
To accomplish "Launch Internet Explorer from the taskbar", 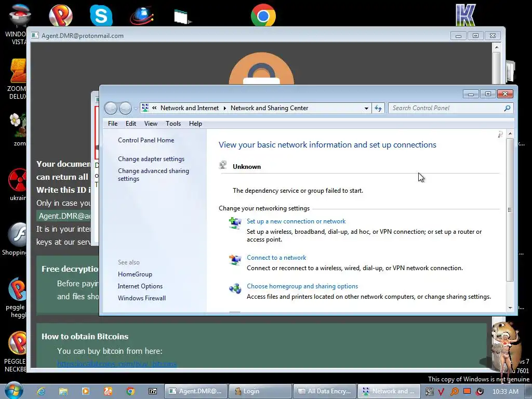I will click(41, 391).
